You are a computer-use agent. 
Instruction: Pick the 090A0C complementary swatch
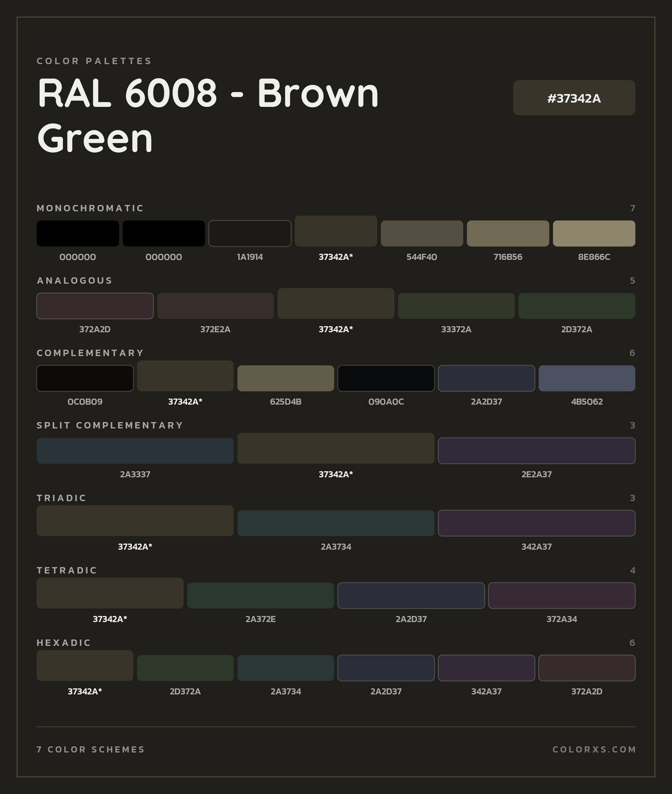[386, 378]
